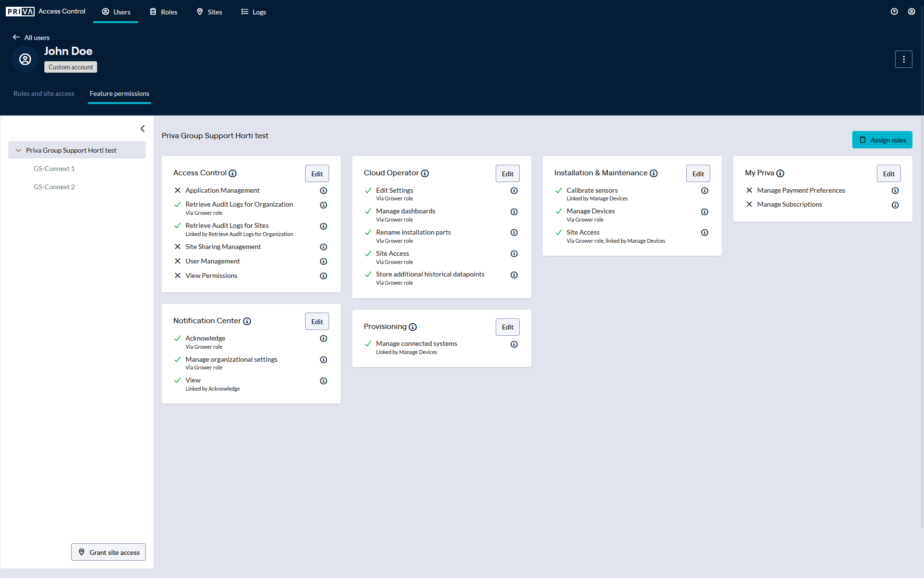
Task: Edit Access Control permissions
Action: (x=317, y=174)
